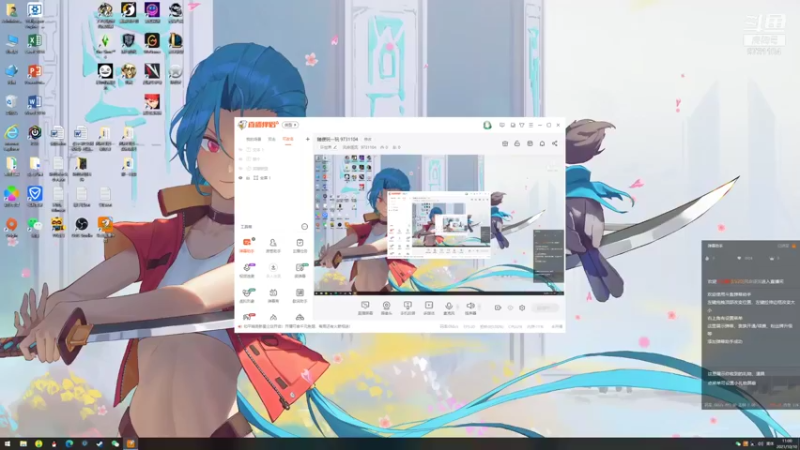Select the Word desktop shortcut
800x450 pixels.
tap(35, 105)
